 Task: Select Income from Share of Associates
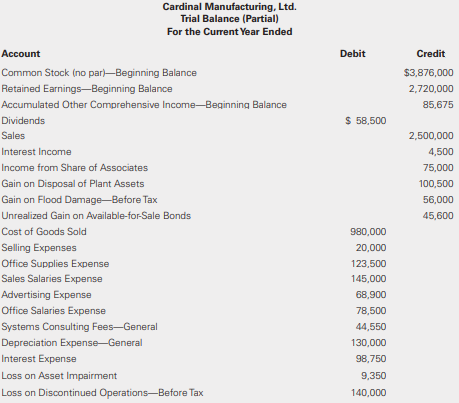pos(75,168)
